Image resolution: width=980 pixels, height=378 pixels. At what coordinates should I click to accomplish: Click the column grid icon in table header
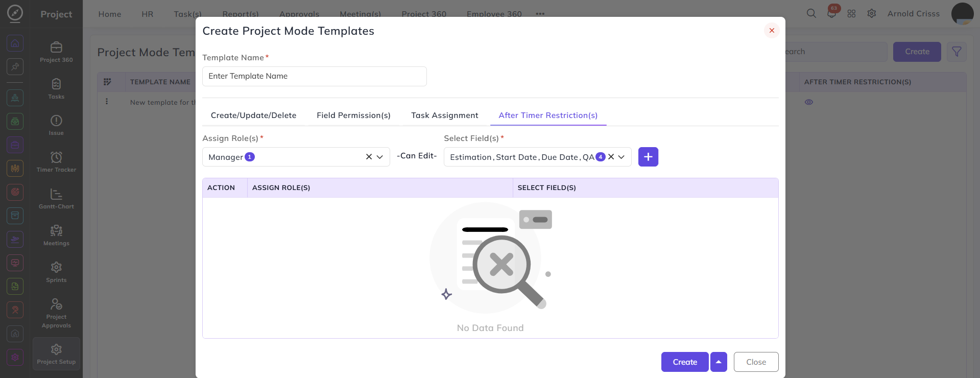click(107, 82)
